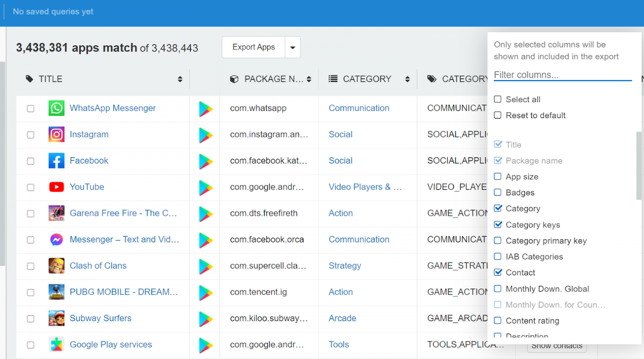The height and width of the screenshot is (359, 644).
Task: Click Show contacts for Google Play services
Action: pyautogui.click(x=557, y=346)
